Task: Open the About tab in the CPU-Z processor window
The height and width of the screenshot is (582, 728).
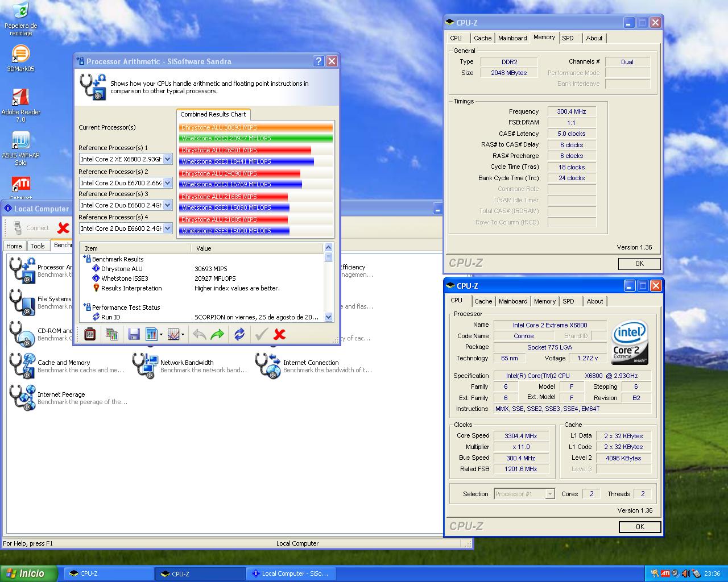Action: click(595, 301)
